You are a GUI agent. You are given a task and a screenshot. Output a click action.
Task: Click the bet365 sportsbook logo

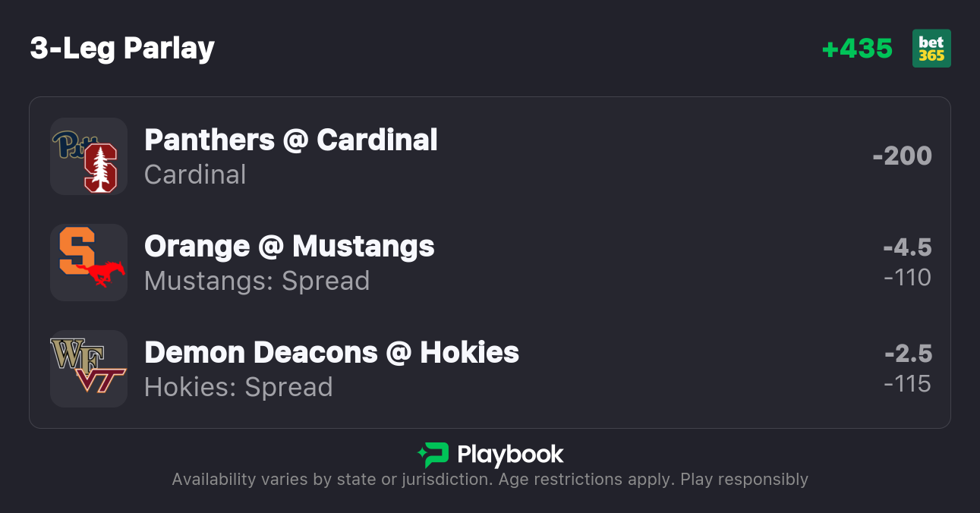pyautogui.click(x=931, y=49)
